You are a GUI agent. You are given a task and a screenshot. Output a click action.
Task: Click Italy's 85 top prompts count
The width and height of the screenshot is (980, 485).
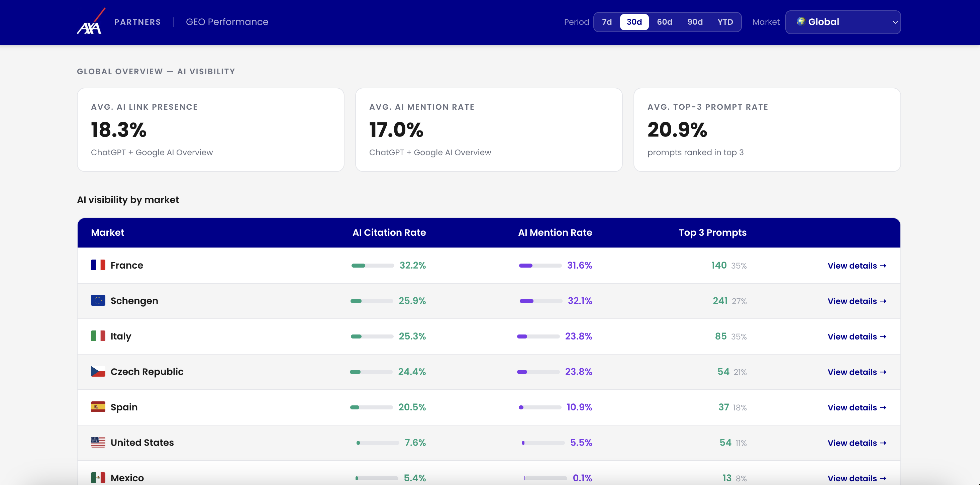[721, 336]
